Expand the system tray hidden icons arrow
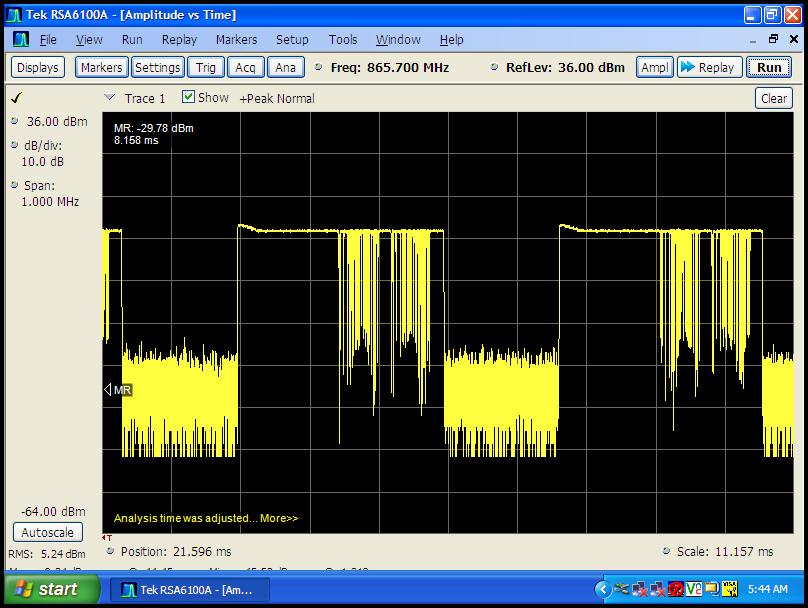808x608 pixels. coord(603,589)
